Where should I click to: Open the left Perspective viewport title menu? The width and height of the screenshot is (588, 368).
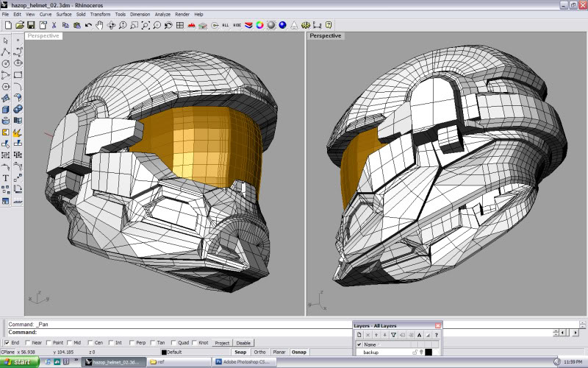(43, 35)
